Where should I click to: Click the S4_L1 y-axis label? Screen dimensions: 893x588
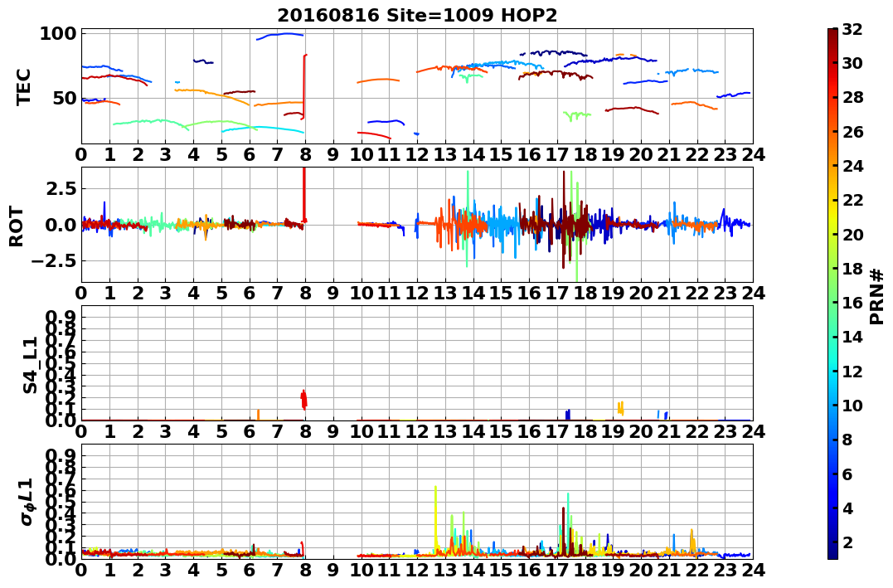pyautogui.click(x=31, y=365)
